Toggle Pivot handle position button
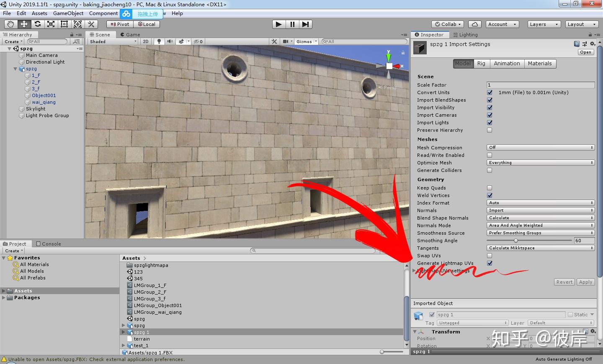This screenshot has width=603, height=364. click(x=120, y=24)
